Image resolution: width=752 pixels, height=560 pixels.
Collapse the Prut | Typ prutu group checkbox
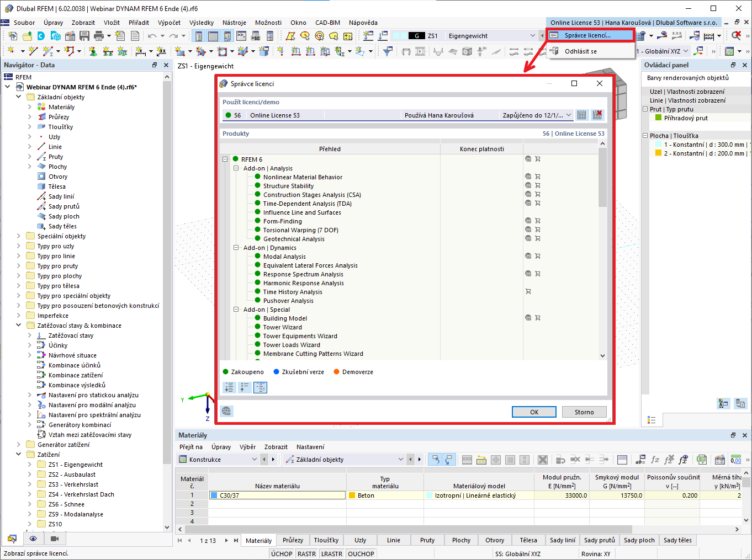click(x=645, y=109)
